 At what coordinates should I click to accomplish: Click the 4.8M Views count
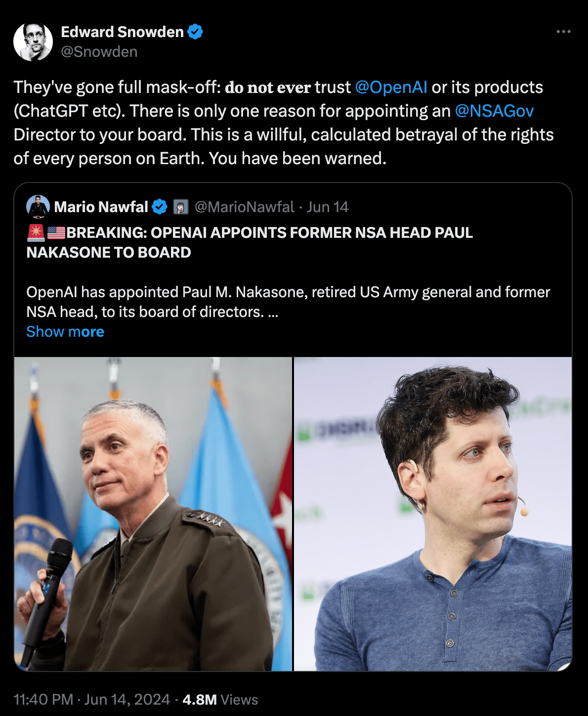click(220, 699)
